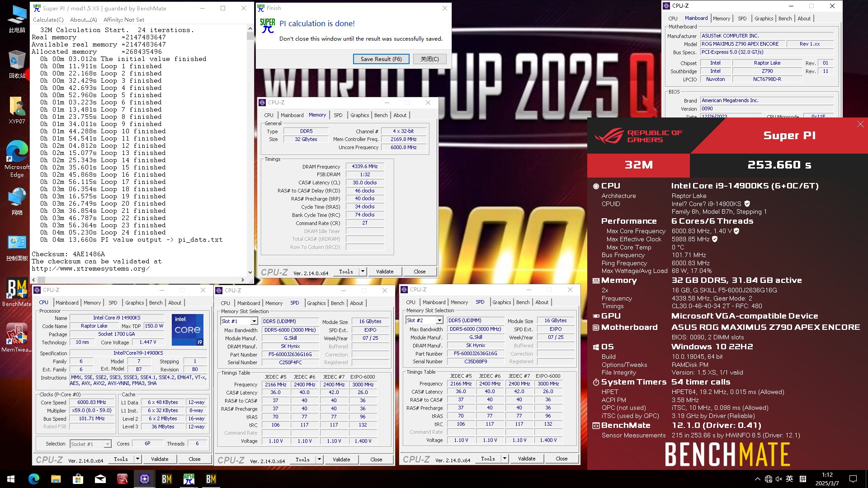The height and width of the screenshot is (488, 868).
Task: Open the XYP07 user folder icon
Action: pos(17,110)
